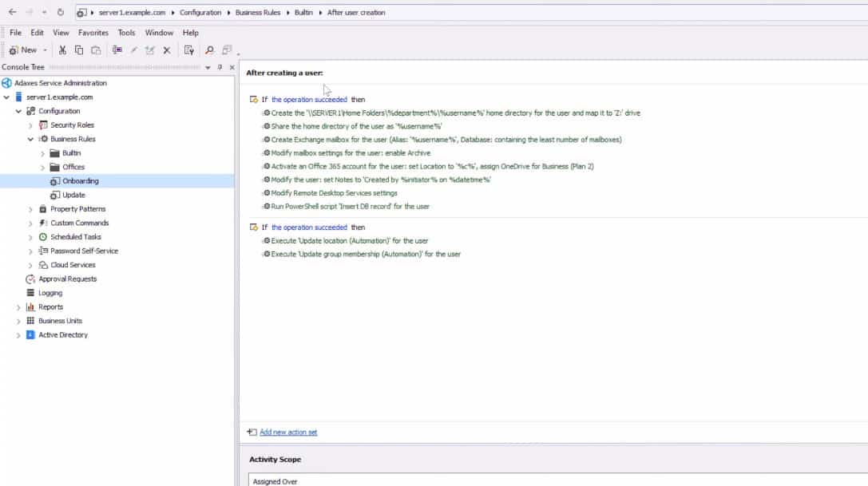This screenshot has height=486, width=868.
Task: Select the Approval Requests tree item
Action: point(68,279)
